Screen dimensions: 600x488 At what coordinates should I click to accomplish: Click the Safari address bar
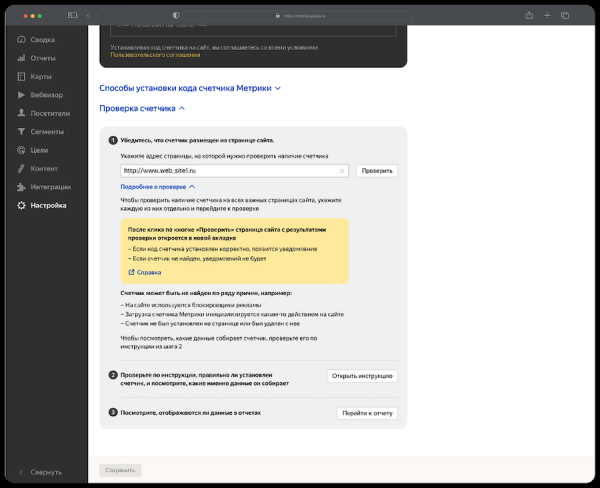[x=298, y=16]
